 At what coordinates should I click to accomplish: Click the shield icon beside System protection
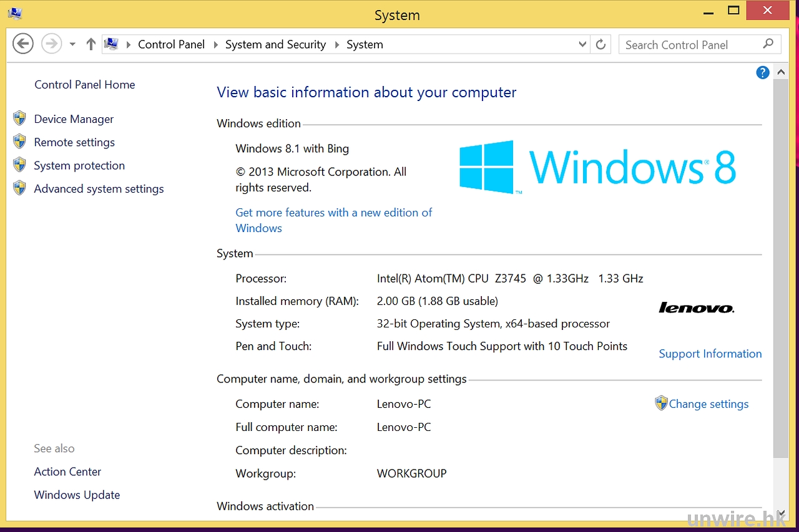(x=20, y=165)
